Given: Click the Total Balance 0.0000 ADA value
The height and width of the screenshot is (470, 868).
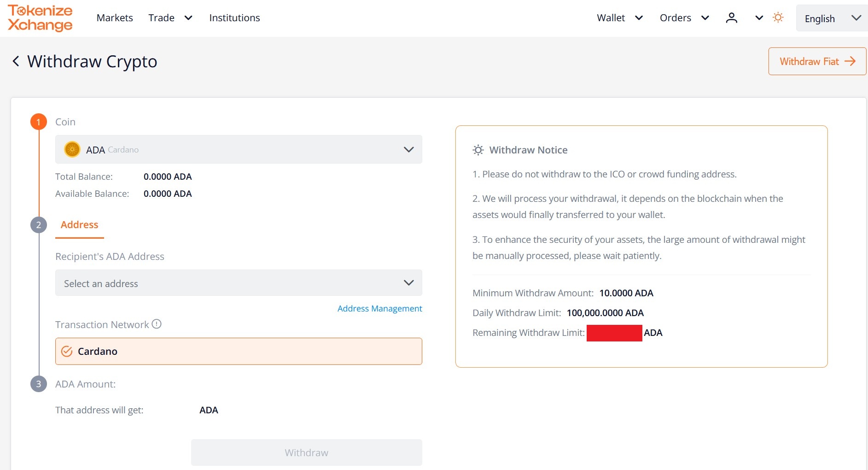Looking at the screenshot, I should pos(168,176).
